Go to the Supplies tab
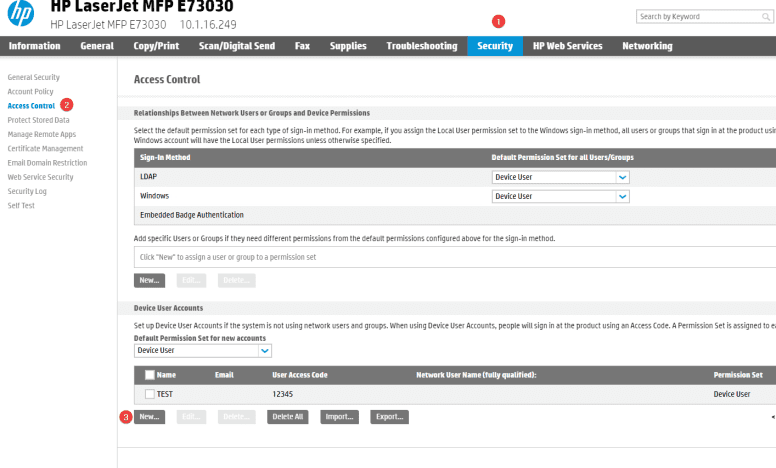Viewport: 776px width, 468px height. 348,46
